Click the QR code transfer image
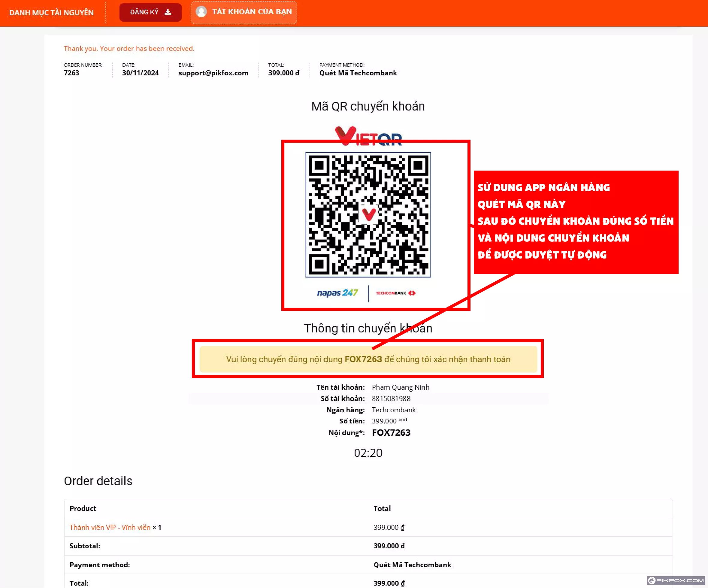708x588 pixels. pos(368,215)
